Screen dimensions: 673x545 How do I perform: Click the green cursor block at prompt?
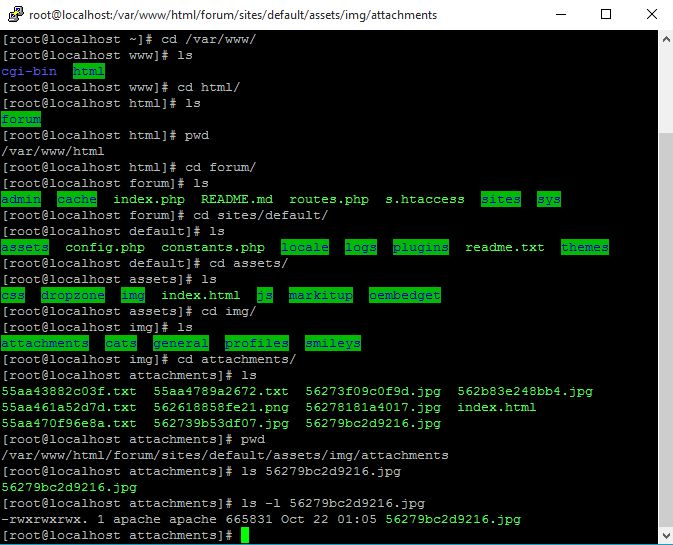click(x=245, y=535)
